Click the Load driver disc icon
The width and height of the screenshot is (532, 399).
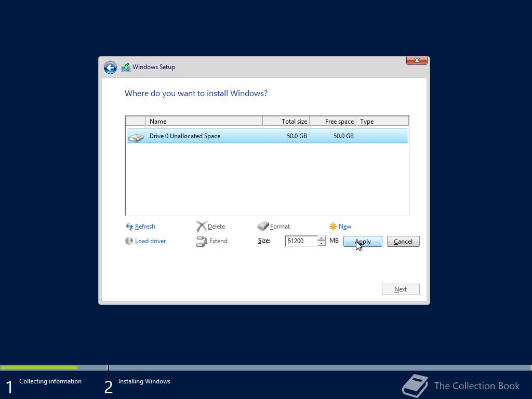(129, 241)
